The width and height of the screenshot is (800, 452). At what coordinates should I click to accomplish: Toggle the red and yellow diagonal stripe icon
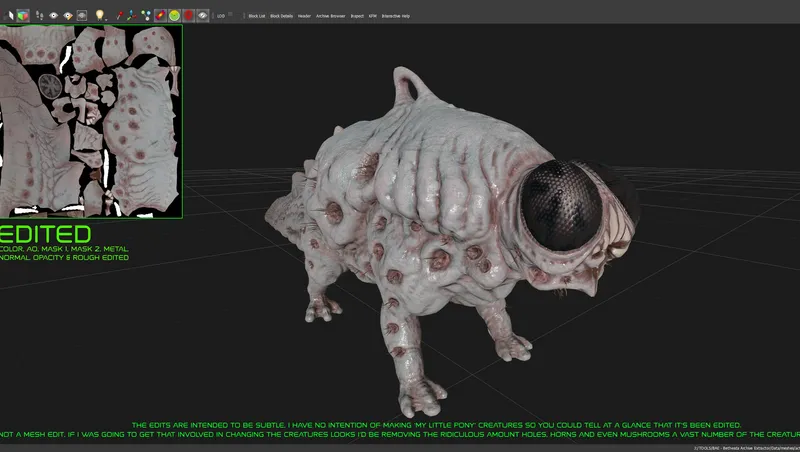160,16
